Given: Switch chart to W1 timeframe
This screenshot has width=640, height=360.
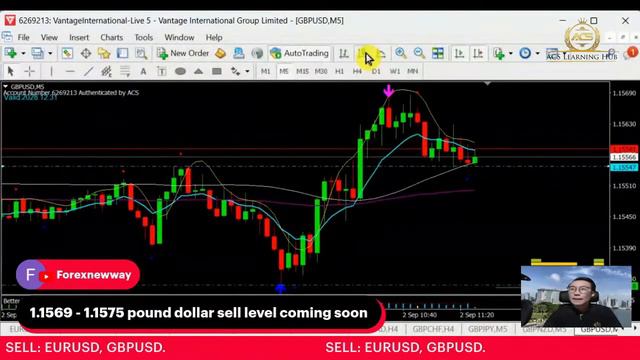Looking at the screenshot, I should 394,71.
